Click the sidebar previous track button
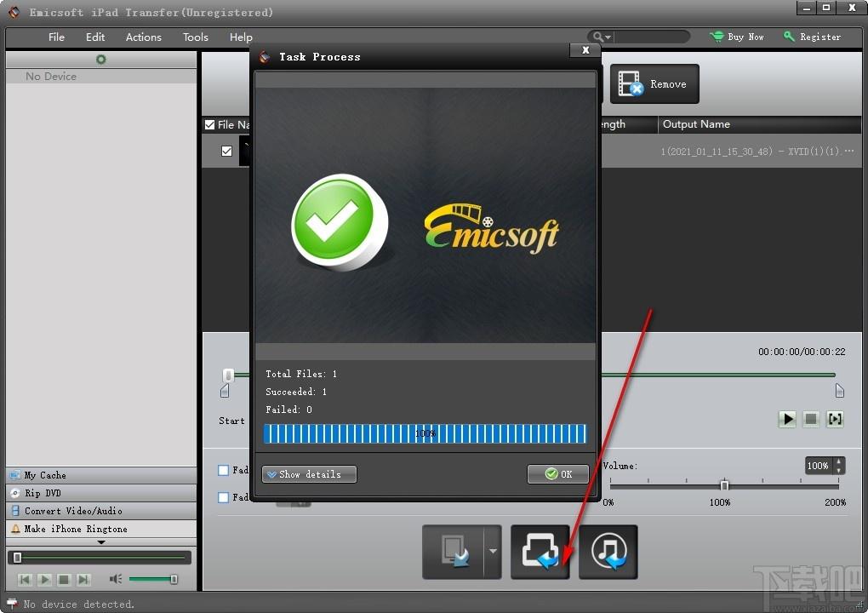Viewport: 868px width, 613px height. point(25,579)
